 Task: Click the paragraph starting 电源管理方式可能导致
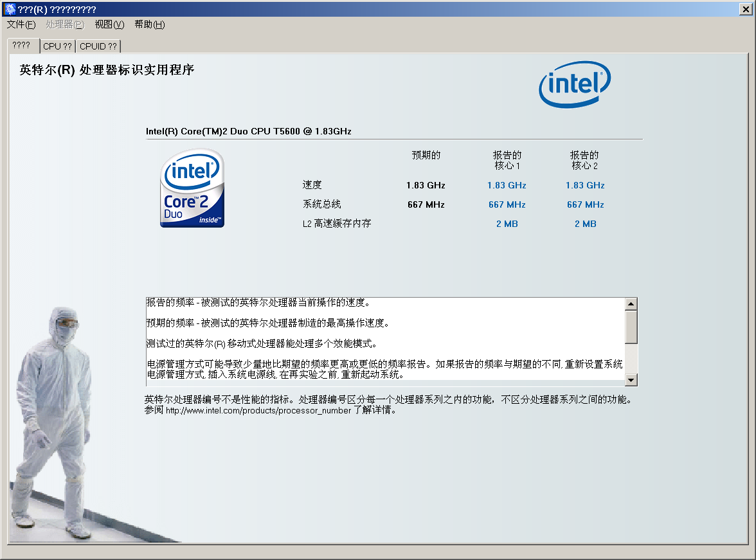coord(384,369)
